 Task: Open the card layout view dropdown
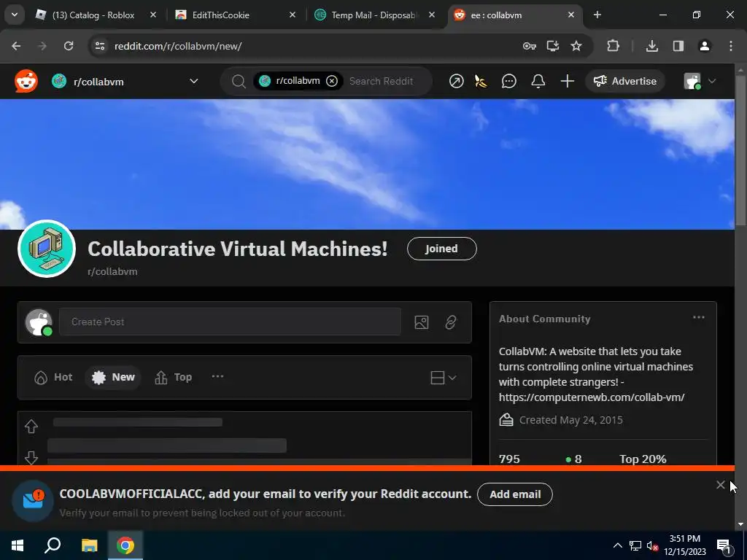pos(443,378)
